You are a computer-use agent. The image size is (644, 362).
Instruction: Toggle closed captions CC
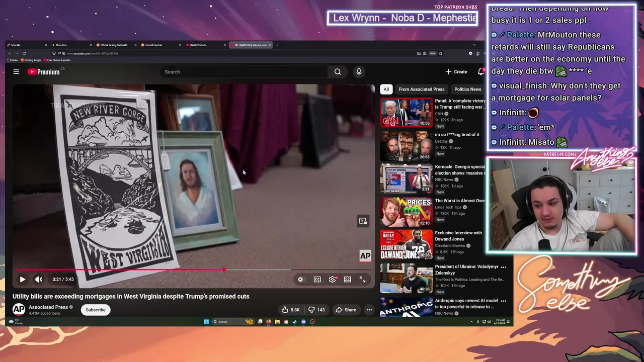[x=317, y=280]
